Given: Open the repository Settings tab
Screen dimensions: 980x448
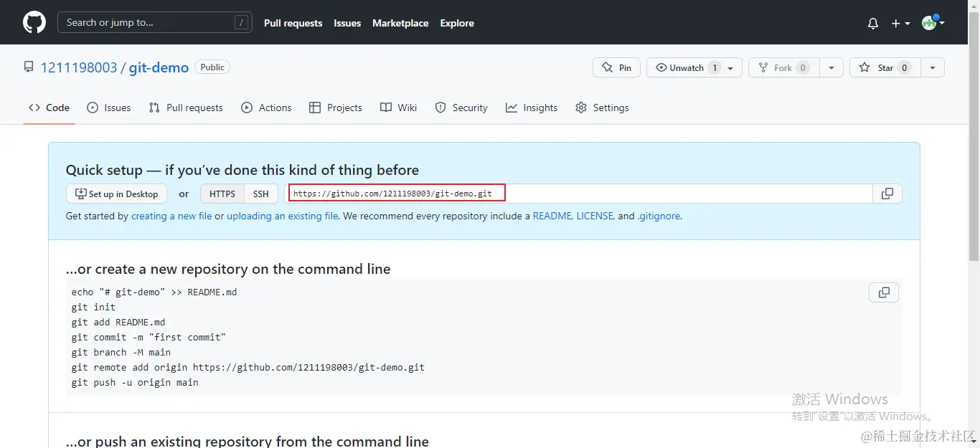Looking at the screenshot, I should click(602, 108).
